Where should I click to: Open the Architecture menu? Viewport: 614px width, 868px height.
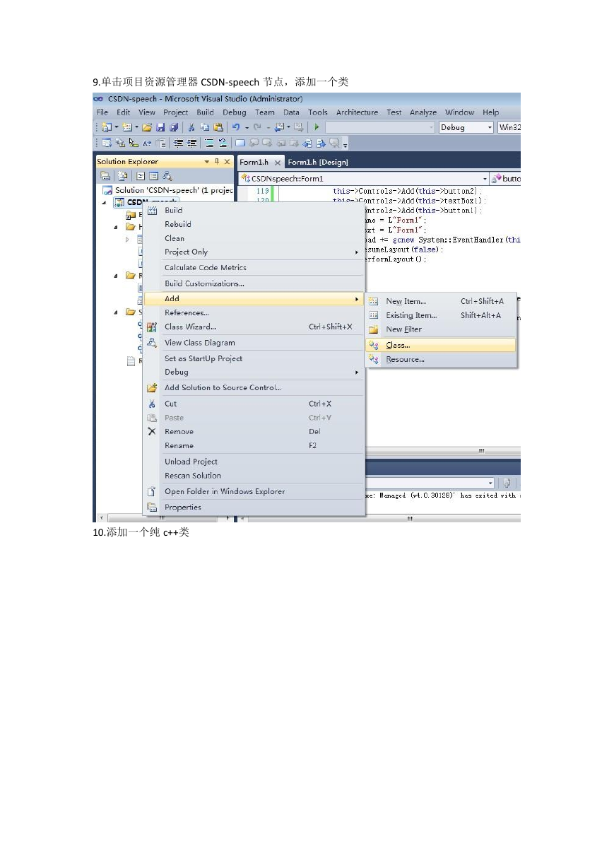click(x=357, y=112)
